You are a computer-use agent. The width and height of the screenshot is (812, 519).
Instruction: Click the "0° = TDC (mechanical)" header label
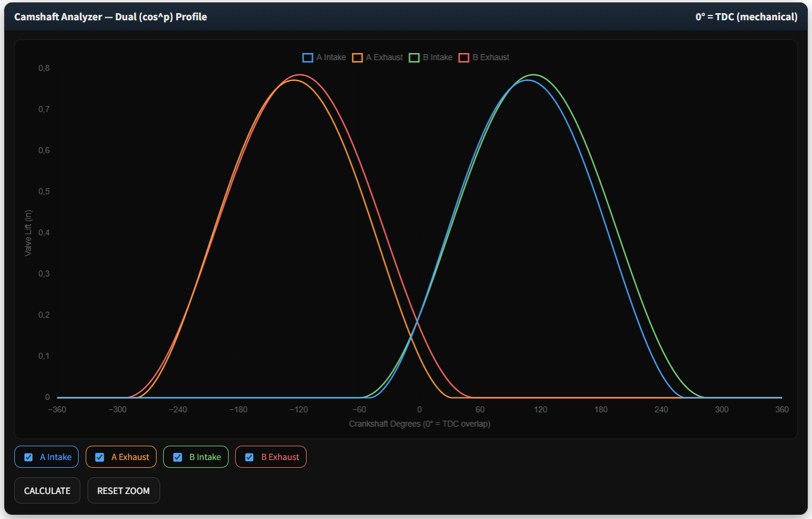(746, 17)
